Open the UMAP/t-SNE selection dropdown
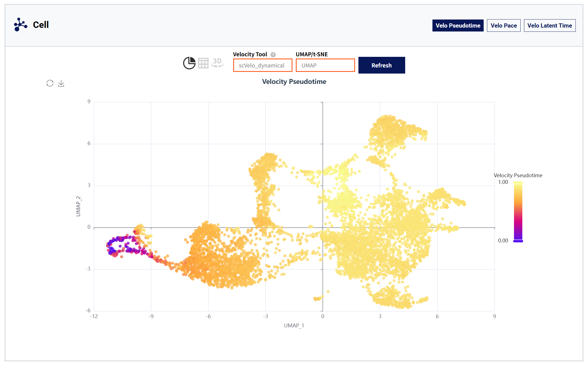The height and width of the screenshot is (365, 588). pyautogui.click(x=325, y=65)
